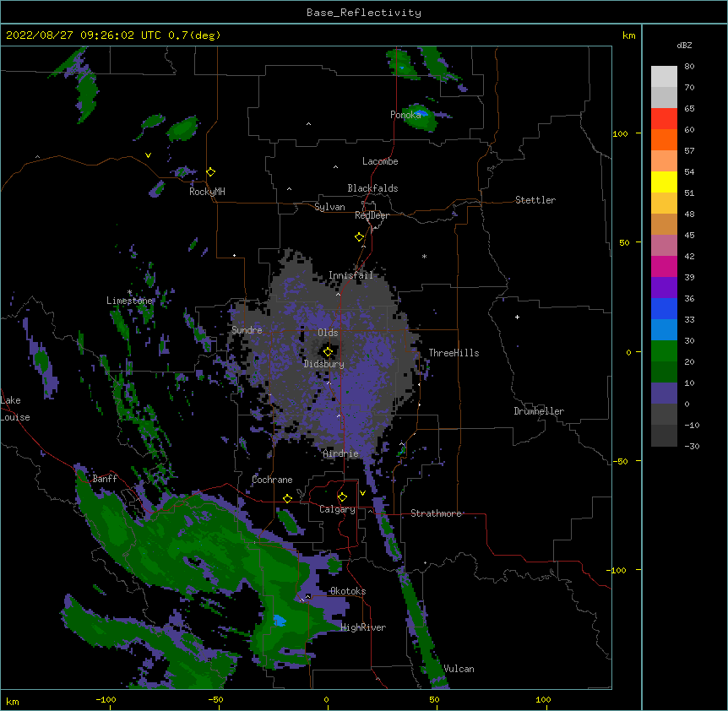Image resolution: width=728 pixels, height=711 pixels.
Task: Click the Calgary city label
Action: pyautogui.click(x=337, y=509)
